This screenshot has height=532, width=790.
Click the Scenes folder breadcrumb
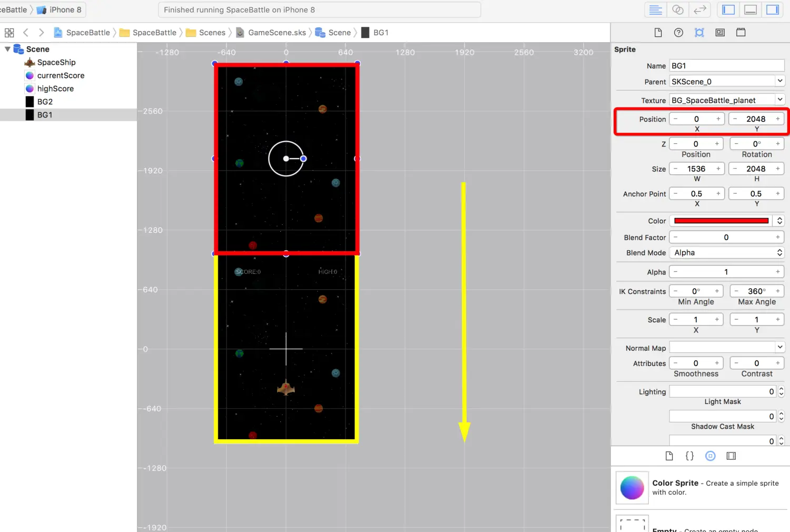205,33
